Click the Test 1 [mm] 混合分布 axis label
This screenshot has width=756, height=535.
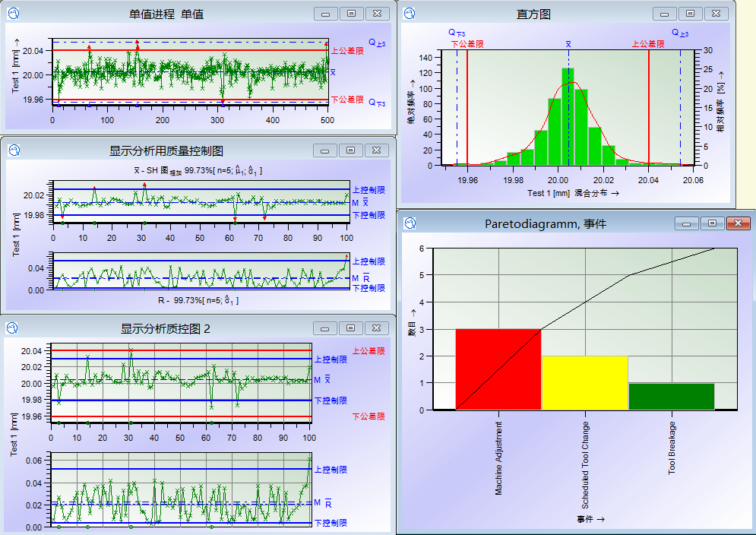tap(574, 193)
